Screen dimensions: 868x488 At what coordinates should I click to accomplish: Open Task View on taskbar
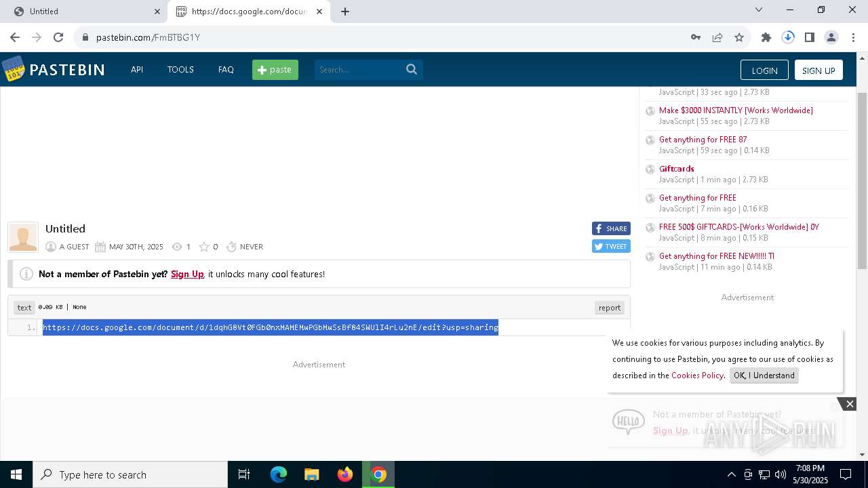[244, 474]
